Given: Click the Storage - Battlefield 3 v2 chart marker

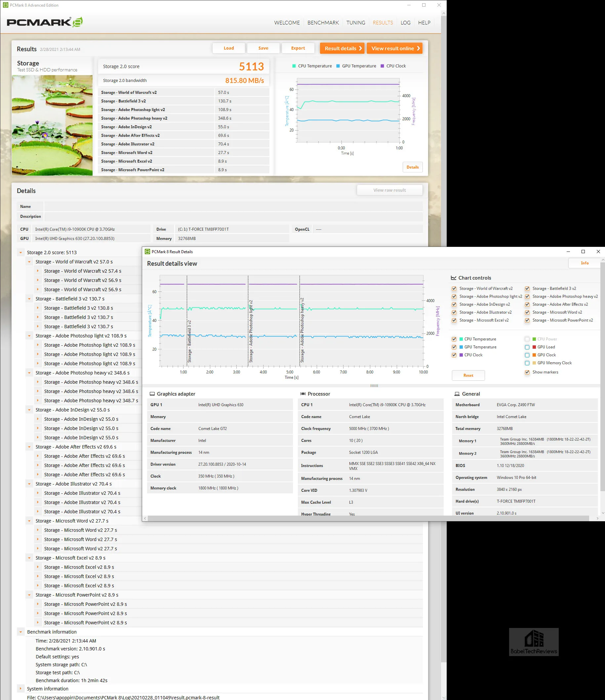Looking at the screenshot, I should click(189, 341).
